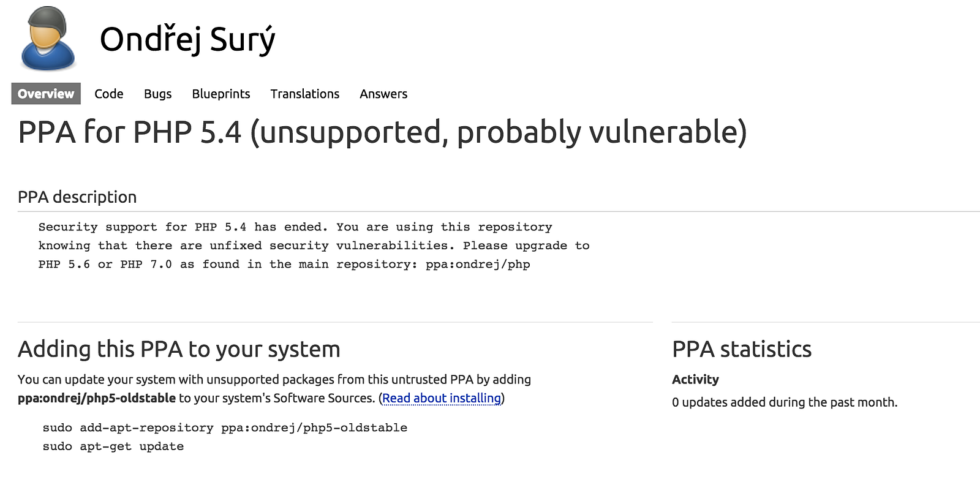Click Ondřej Surý's profile avatar icon
This screenshot has height=482, width=980.
[x=48, y=39]
